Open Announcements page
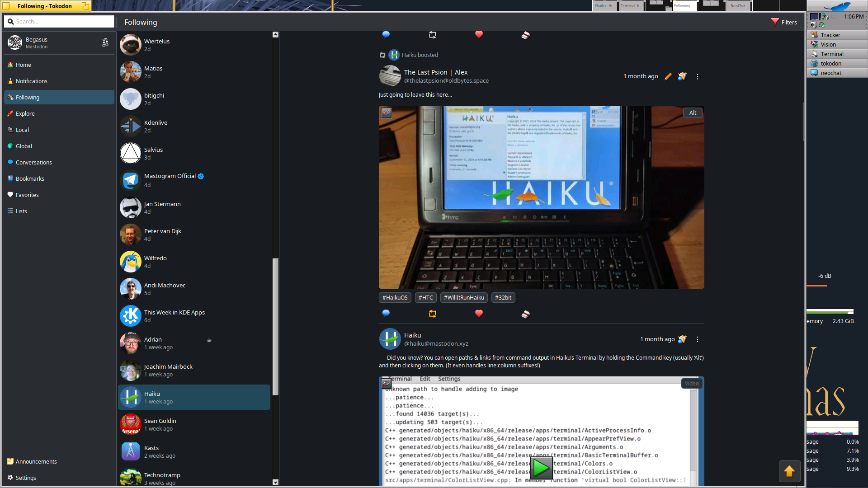 [59, 462]
